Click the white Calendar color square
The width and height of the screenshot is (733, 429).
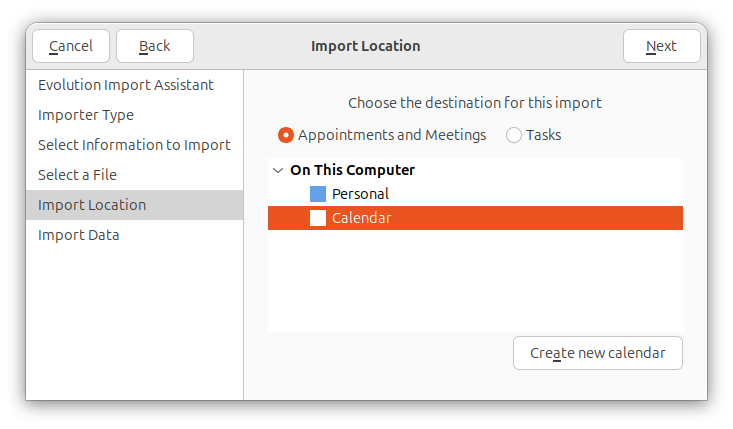point(318,218)
